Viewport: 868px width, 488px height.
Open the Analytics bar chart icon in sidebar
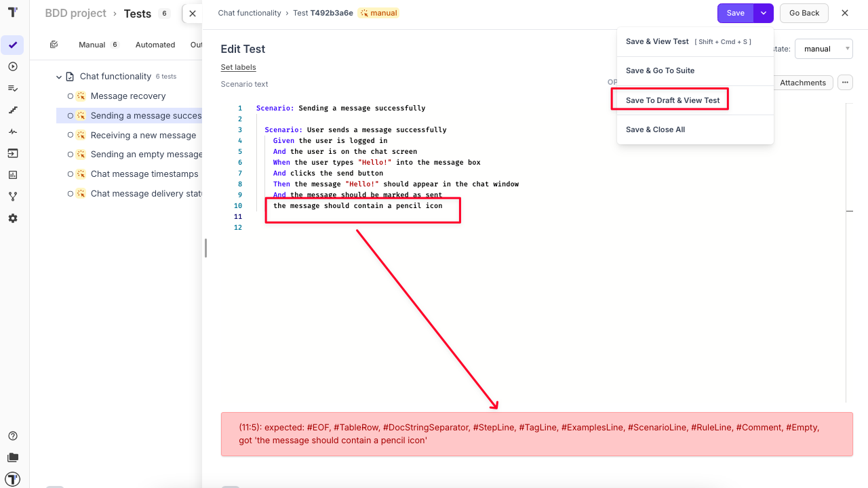point(14,175)
